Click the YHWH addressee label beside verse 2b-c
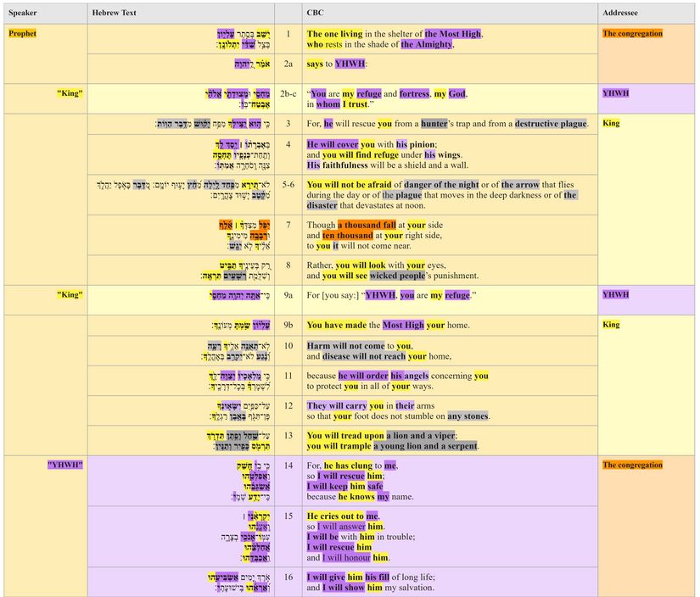The height and width of the screenshot is (597, 700). click(615, 93)
